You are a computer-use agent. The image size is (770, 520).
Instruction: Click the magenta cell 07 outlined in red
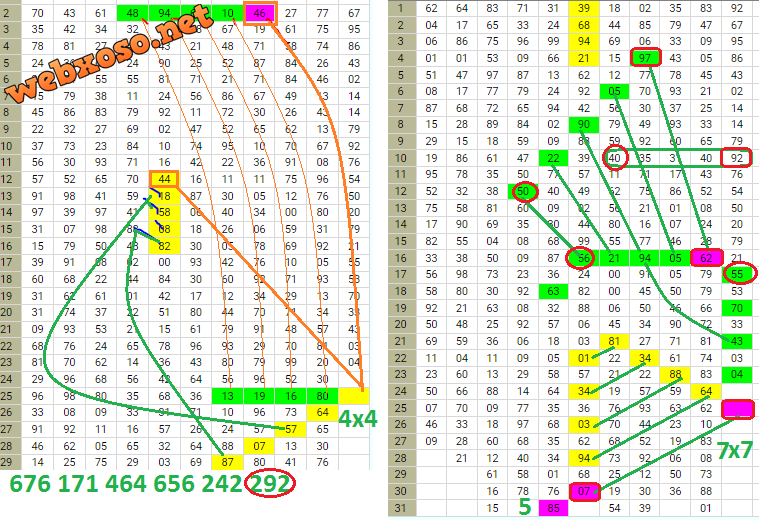[583, 491]
